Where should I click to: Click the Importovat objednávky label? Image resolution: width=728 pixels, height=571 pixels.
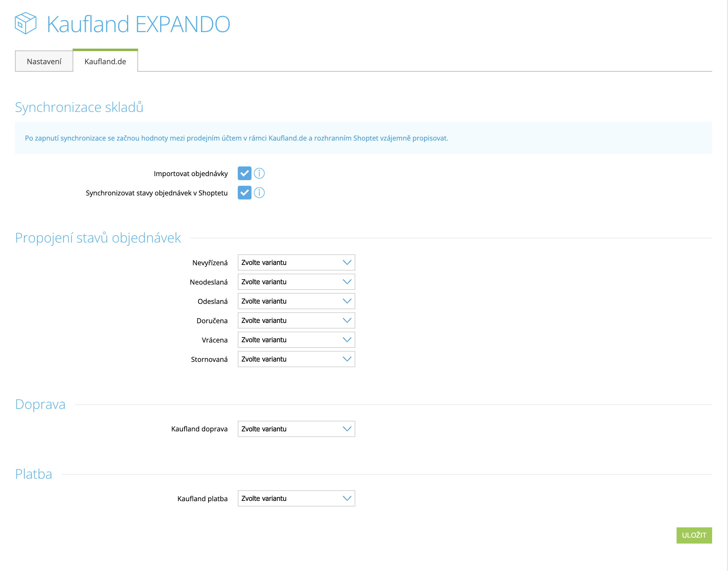[x=190, y=174]
